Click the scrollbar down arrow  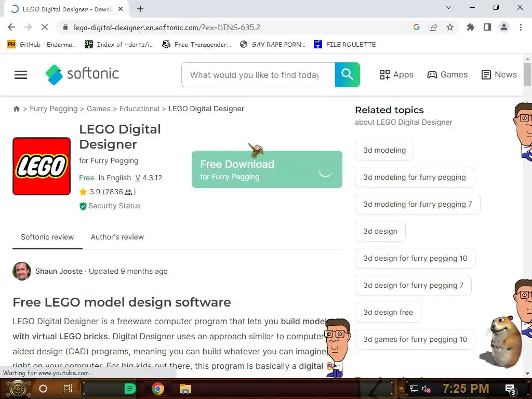[x=528, y=373]
